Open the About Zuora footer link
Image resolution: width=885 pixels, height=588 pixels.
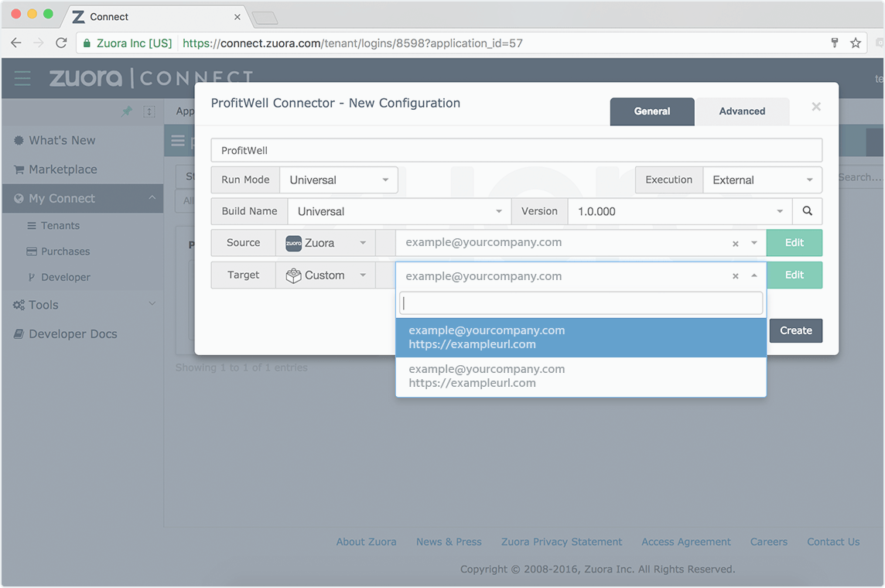coord(367,542)
